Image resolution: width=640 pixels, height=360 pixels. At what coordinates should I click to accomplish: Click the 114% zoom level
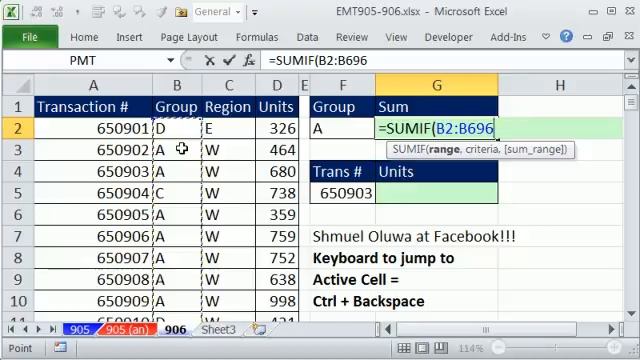(471, 348)
